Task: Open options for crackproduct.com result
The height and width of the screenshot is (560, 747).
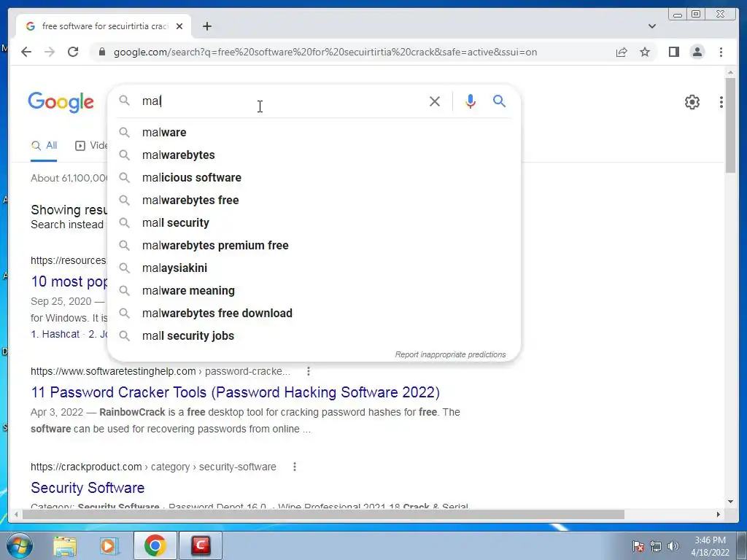Action: click(x=295, y=467)
